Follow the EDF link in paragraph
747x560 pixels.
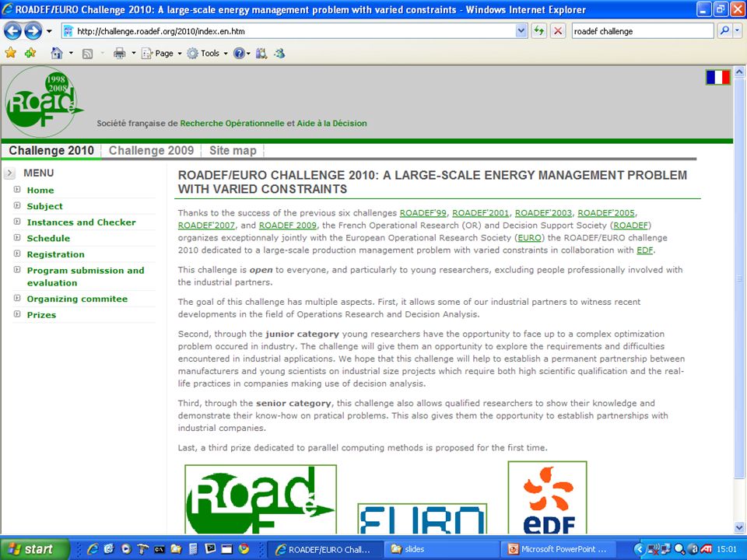(x=644, y=250)
